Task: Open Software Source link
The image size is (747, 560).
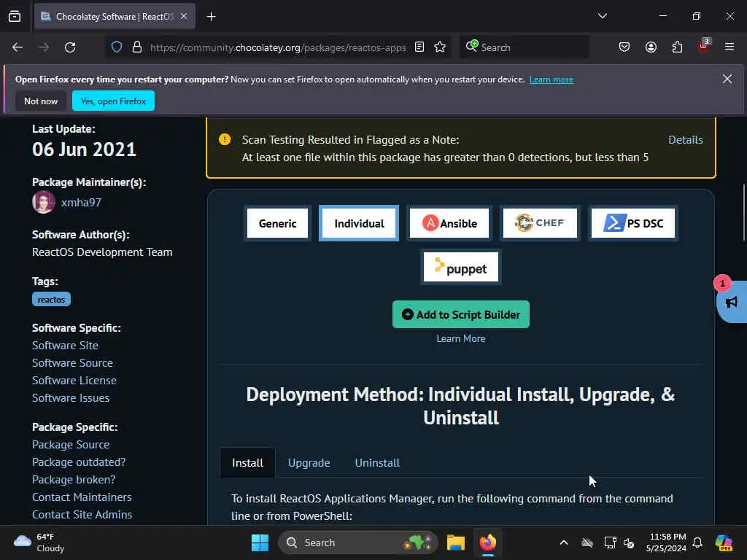Action: [x=72, y=363]
